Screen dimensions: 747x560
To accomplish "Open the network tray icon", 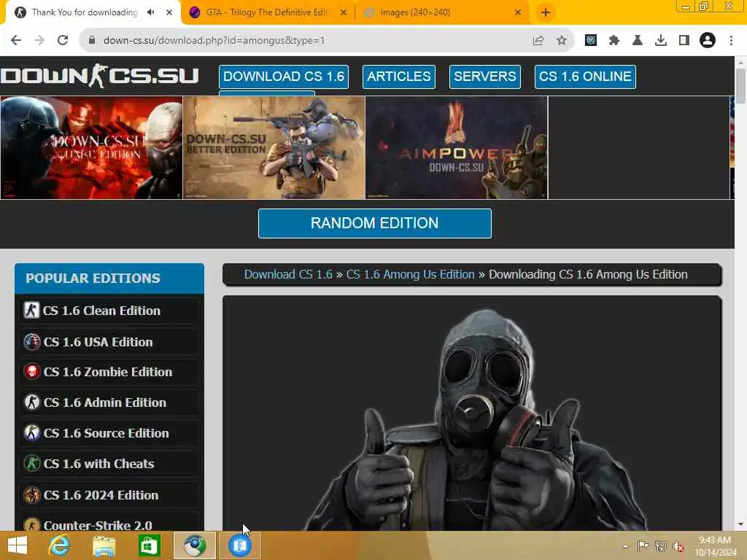I will [x=660, y=546].
